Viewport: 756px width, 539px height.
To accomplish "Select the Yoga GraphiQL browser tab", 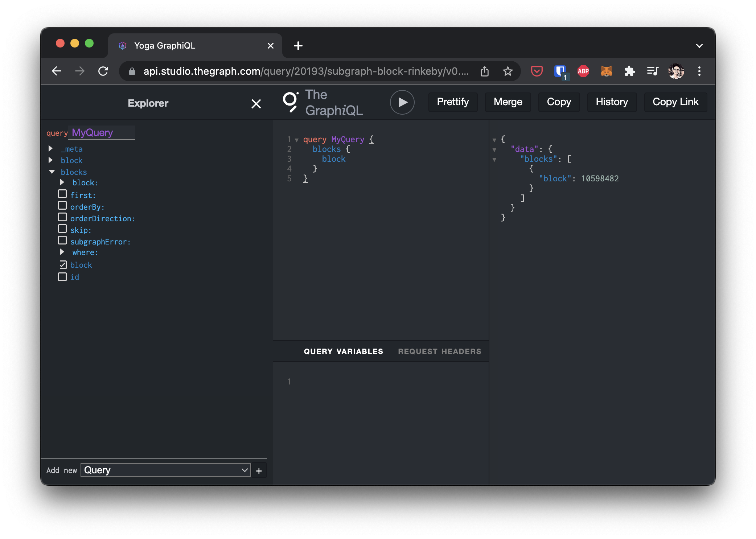I will [195, 46].
